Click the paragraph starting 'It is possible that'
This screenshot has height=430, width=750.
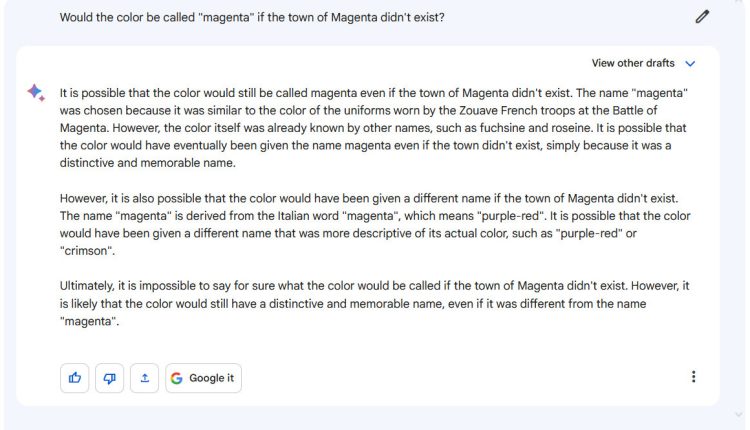tap(374, 128)
